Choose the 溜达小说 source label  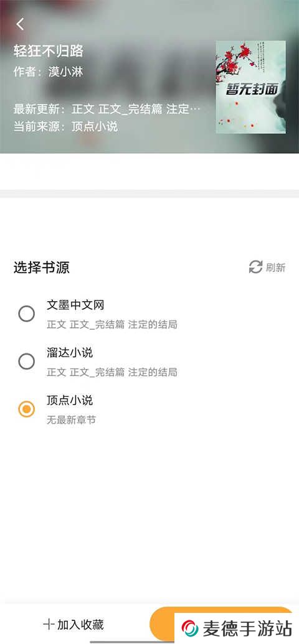click(70, 352)
